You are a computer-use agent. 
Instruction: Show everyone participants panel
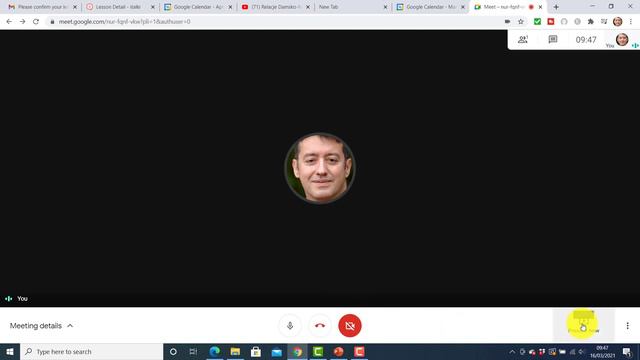pyautogui.click(x=523, y=40)
